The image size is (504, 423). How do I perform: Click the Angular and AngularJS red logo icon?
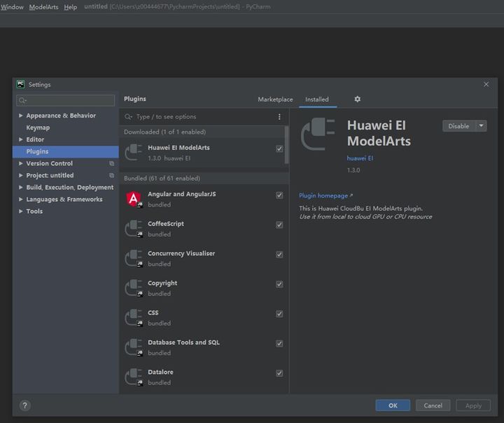[x=134, y=199]
